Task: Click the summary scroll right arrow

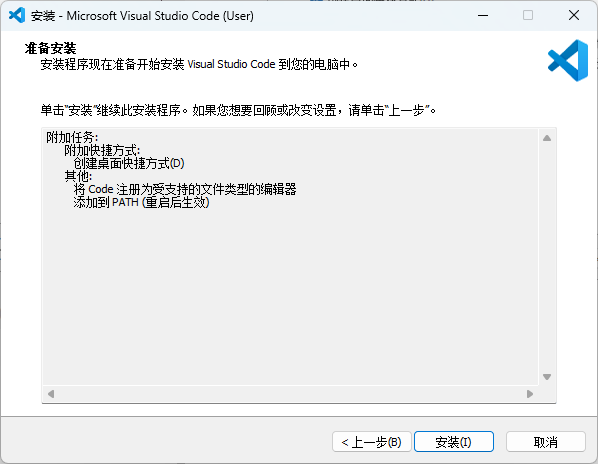Action: point(530,394)
